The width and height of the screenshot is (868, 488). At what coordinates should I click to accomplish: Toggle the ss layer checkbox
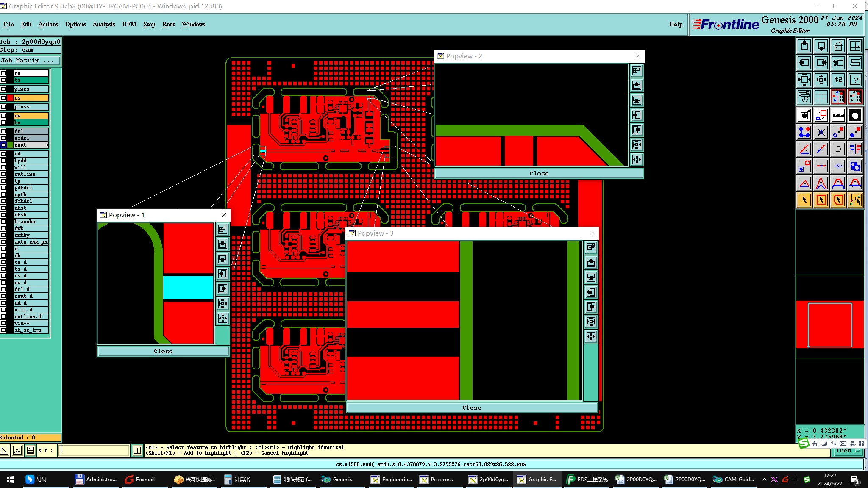tap(3, 116)
